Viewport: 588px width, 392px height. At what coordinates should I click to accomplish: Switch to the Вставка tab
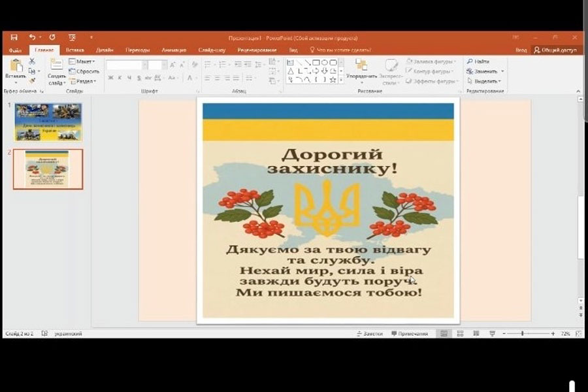coord(74,50)
